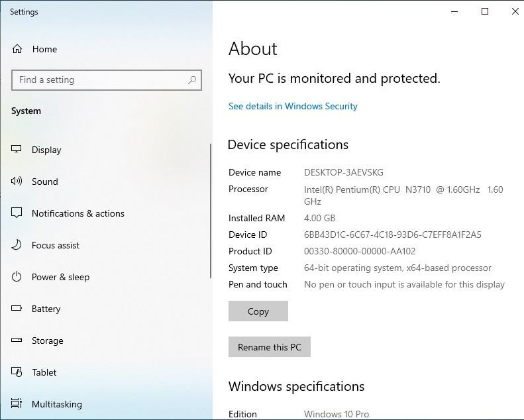The image size is (524, 420).
Task: Select the Storage menu item
Action: click(48, 341)
